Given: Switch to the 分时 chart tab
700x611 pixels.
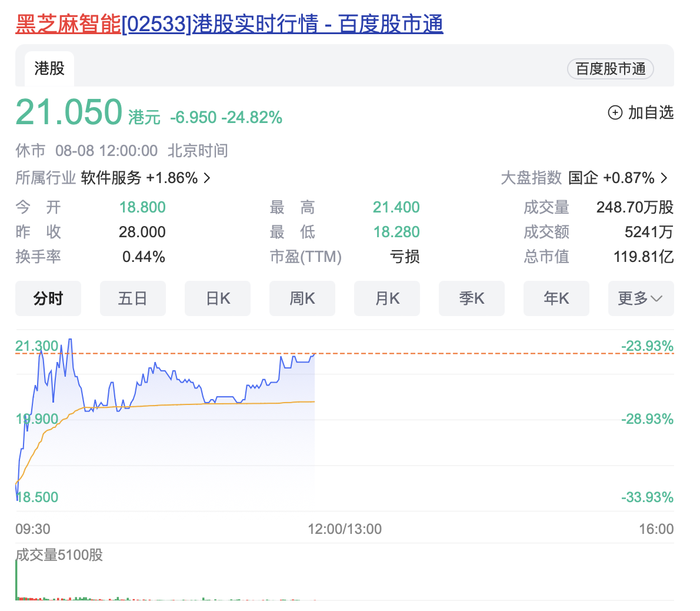Looking at the screenshot, I should point(48,298).
